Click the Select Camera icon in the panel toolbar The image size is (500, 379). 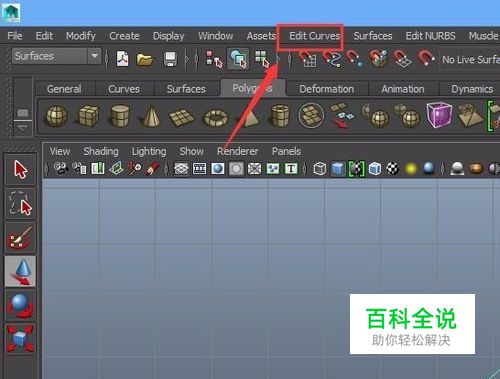(61, 168)
